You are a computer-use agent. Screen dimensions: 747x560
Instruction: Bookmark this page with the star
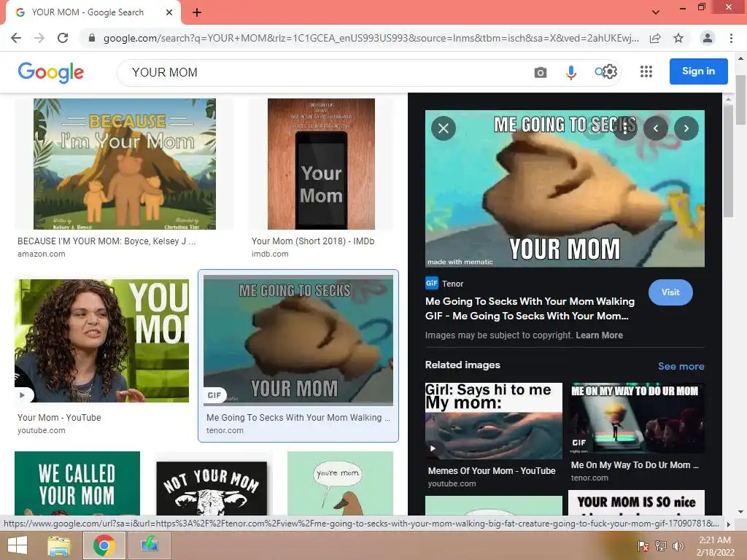tap(678, 38)
